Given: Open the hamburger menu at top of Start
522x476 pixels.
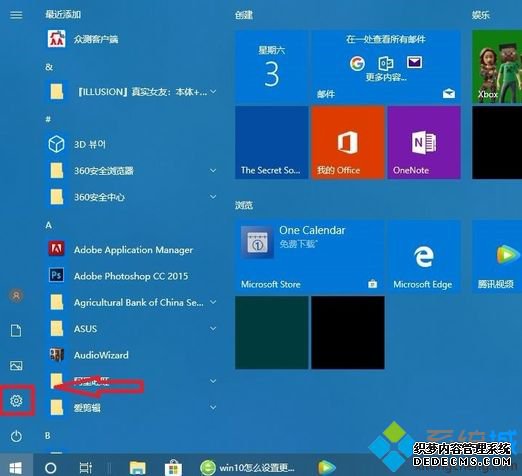Looking at the screenshot, I should click(16, 15).
